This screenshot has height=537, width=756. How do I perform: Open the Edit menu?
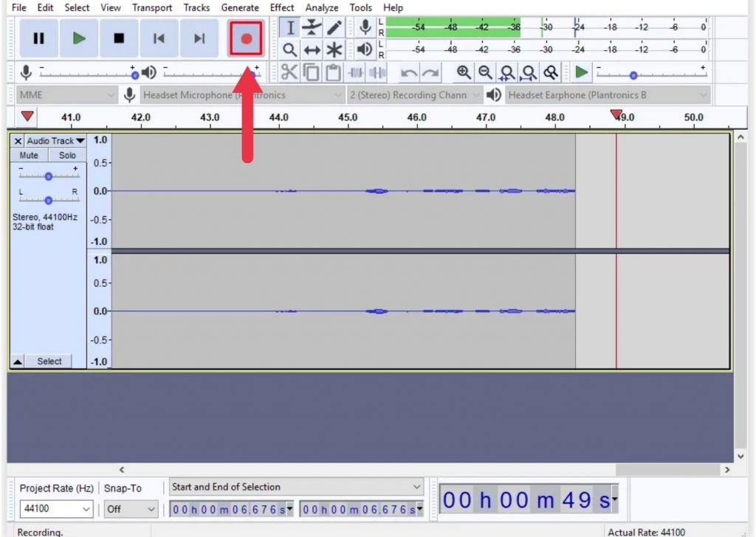[45, 7]
